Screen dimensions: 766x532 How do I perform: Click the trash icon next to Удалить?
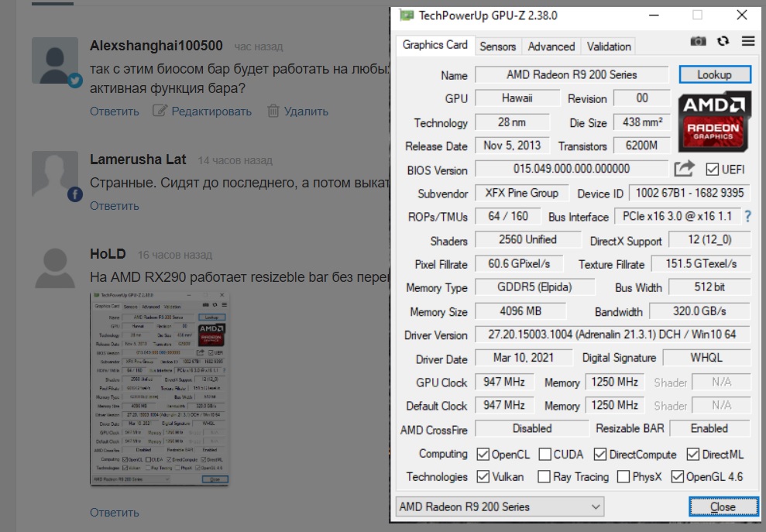click(x=273, y=111)
